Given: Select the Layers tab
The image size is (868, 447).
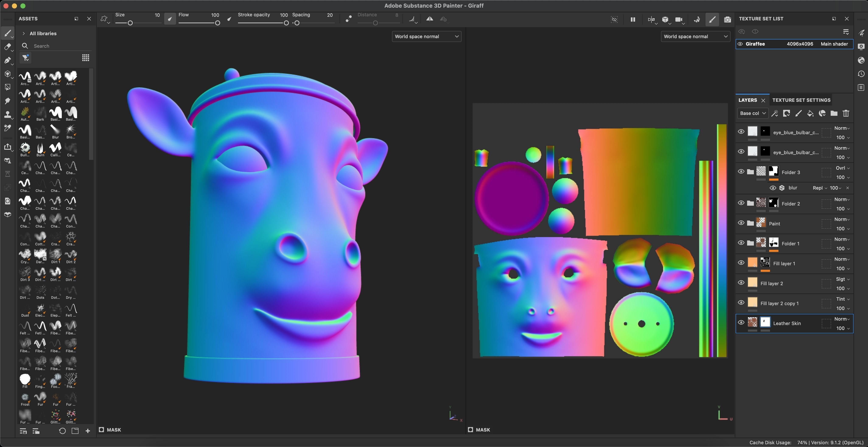Looking at the screenshot, I should (747, 100).
